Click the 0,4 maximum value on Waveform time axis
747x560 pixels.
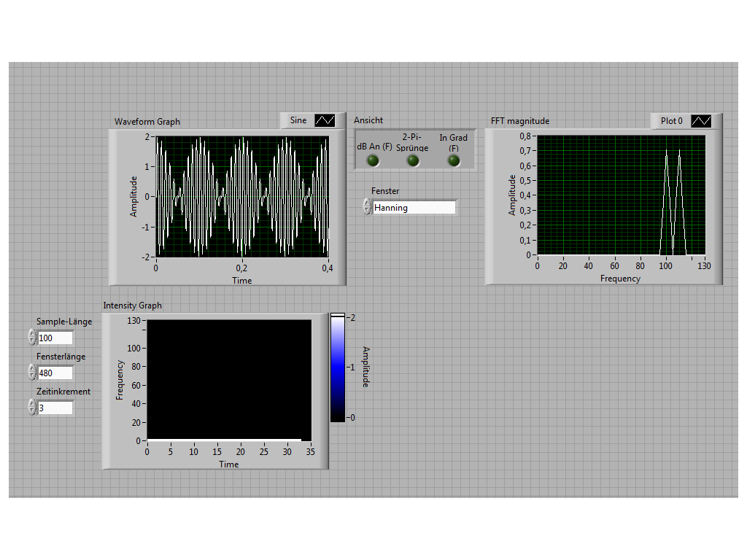tap(328, 268)
